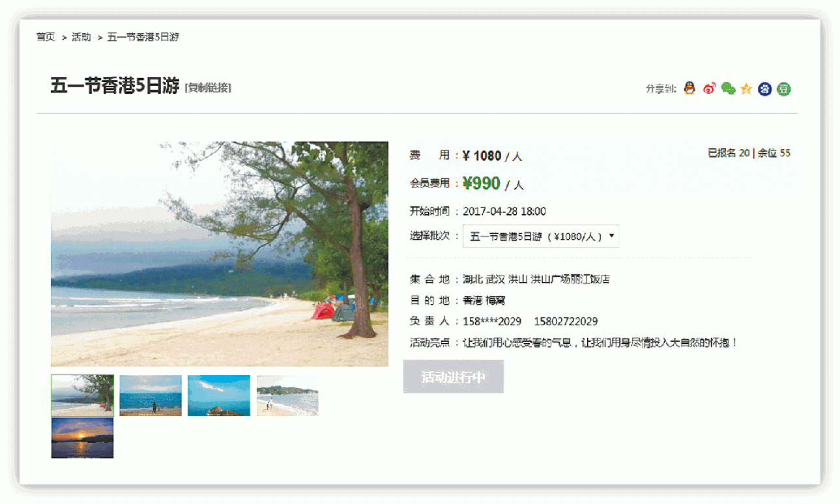Screen dimensions: 840x504
Task: Click the dropdown arrow in batch selector
Action: (611, 236)
